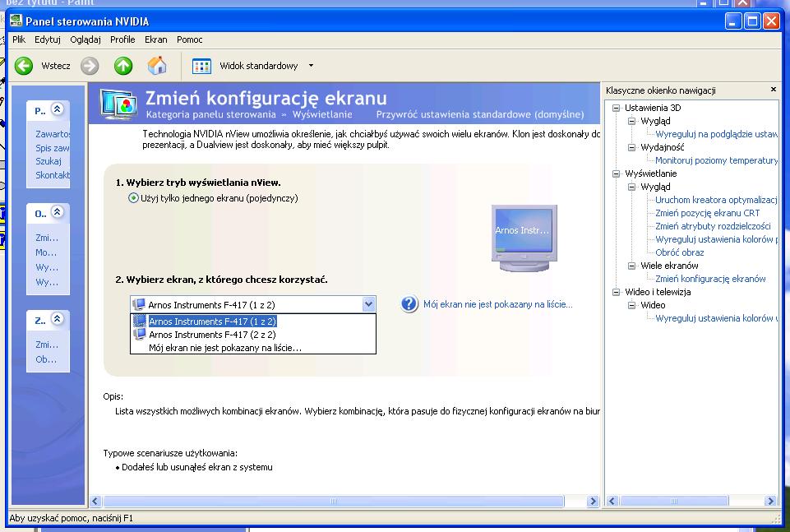790x532 pixels.
Task: Click the Mo... sidebar link
Action: pos(46,252)
